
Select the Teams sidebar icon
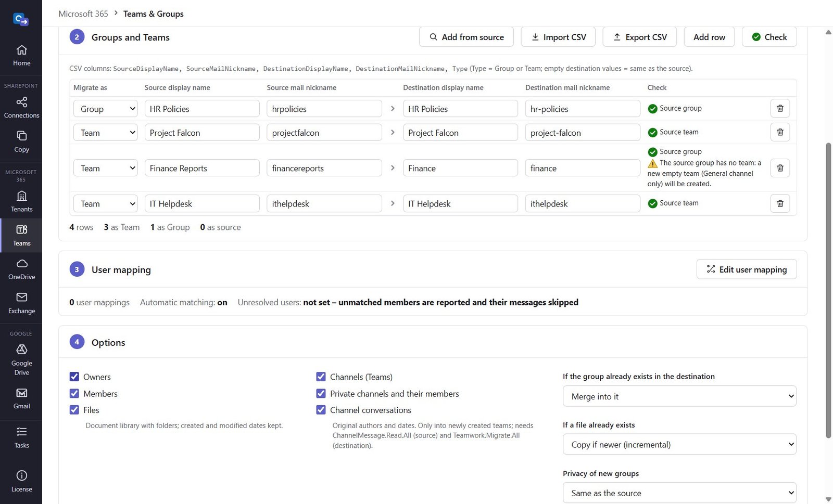(21, 236)
